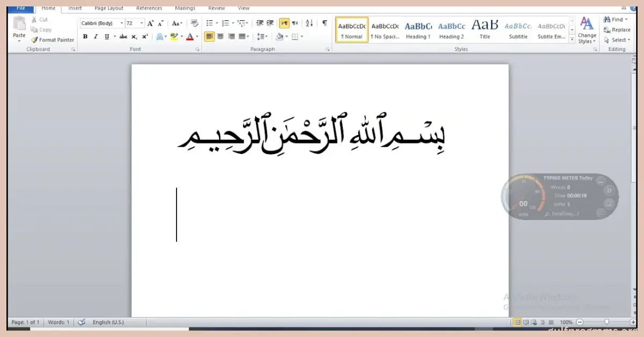Apply strikethrough formatting
This screenshot has width=644, height=337.
click(x=123, y=36)
